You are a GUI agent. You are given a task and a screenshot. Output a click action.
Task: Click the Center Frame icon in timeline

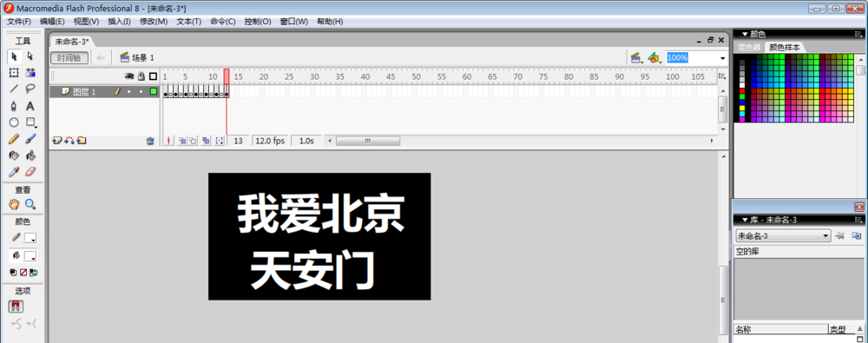(x=169, y=141)
